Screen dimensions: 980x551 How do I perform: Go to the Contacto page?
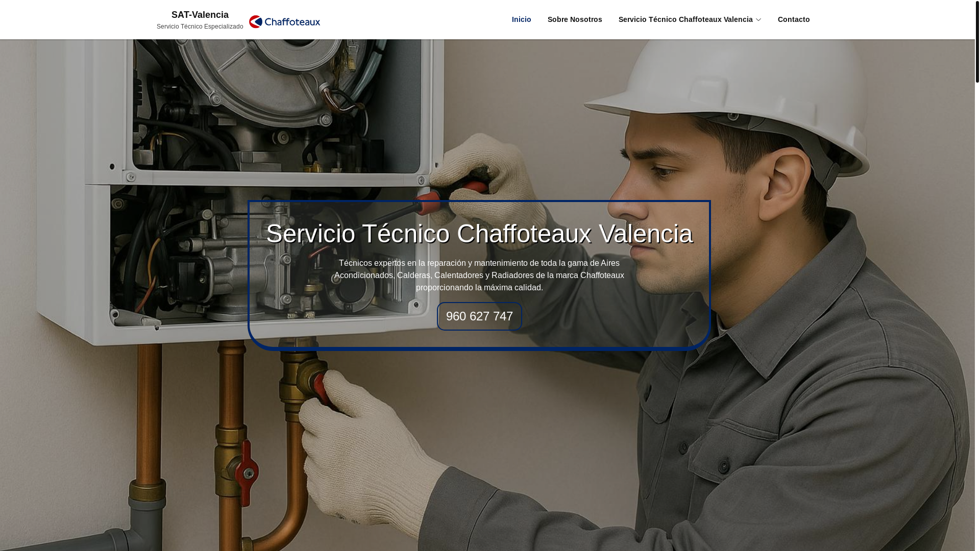(x=793, y=19)
